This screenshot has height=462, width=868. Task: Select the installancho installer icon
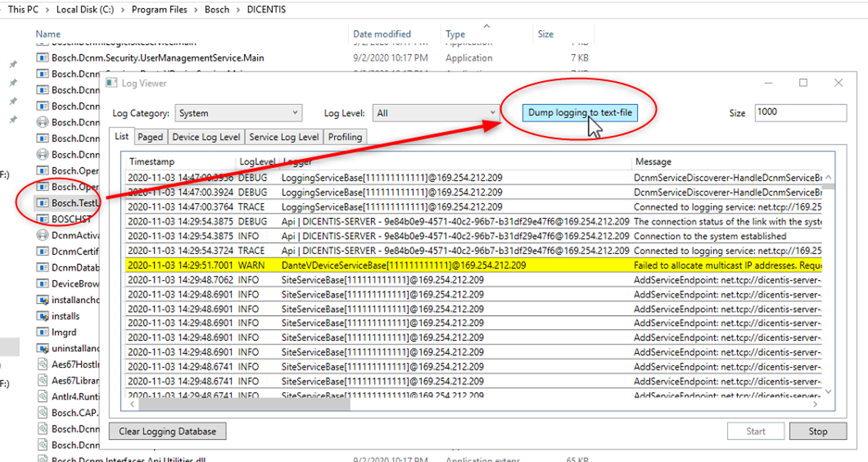(x=42, y=300)
